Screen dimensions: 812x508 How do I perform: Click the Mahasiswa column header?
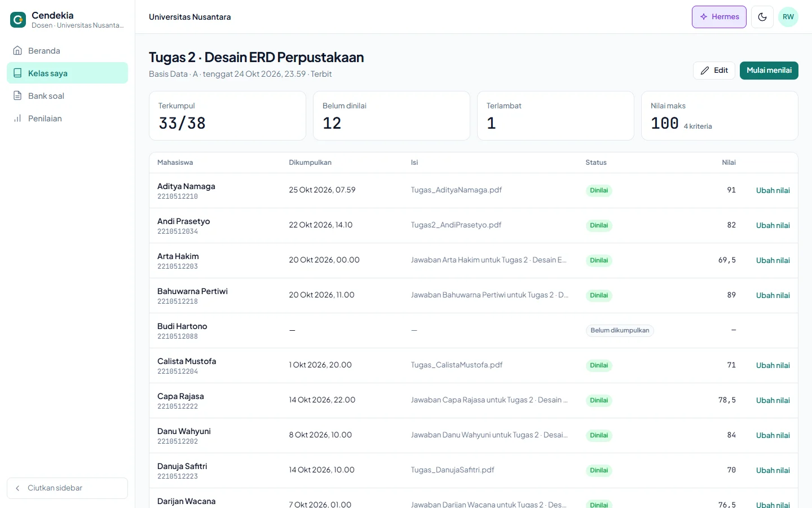tap(175, 163)
